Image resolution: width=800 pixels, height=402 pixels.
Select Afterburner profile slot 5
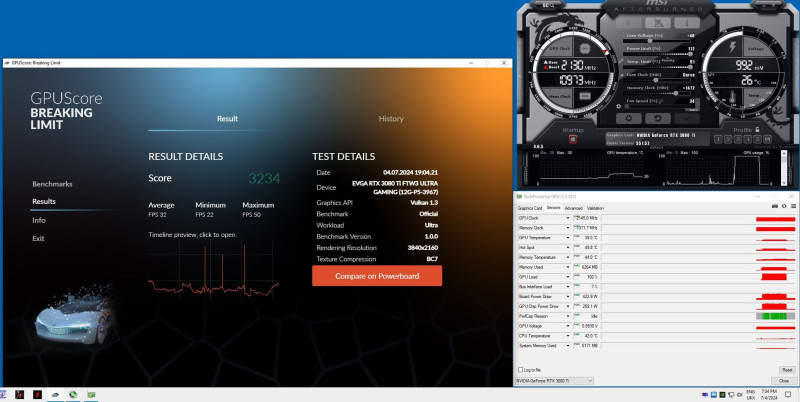(x=757, y=139)
